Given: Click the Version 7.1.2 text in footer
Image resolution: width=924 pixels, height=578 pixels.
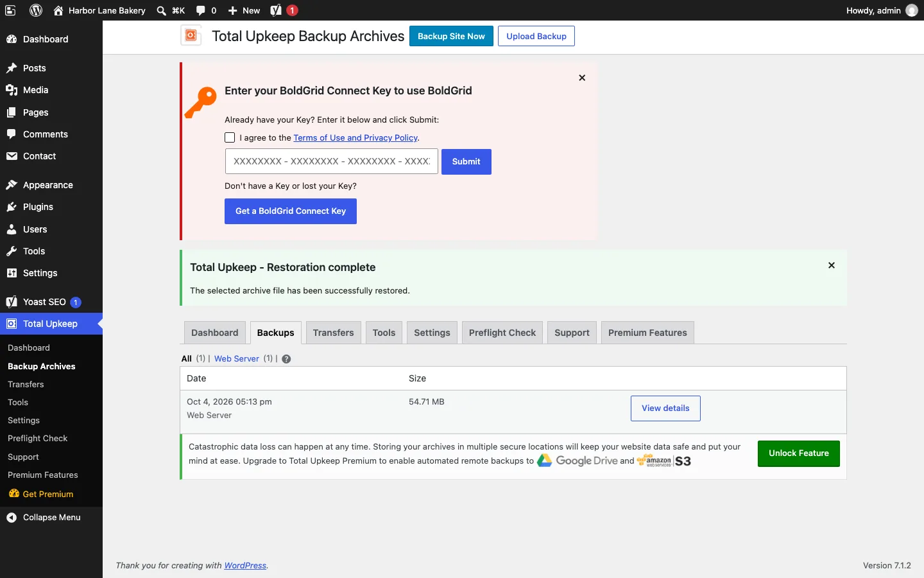Looking at the screenshot, I should click(887, 566).
